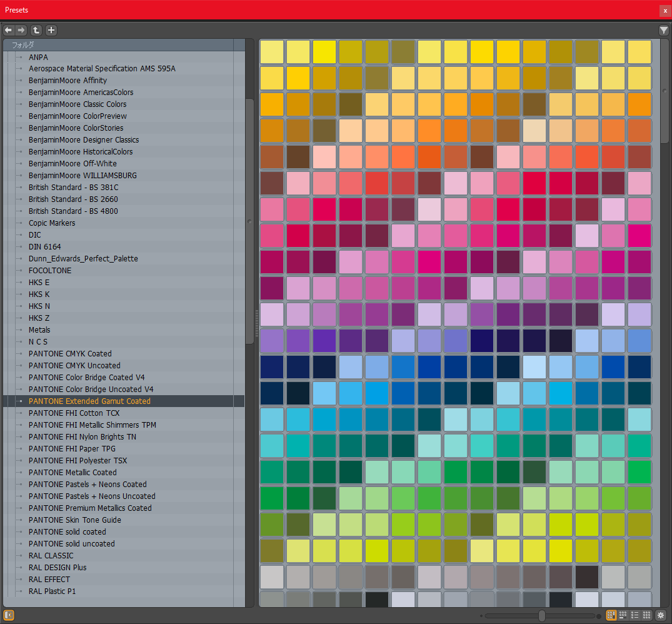Open the gear settings icon
672x624 pixels.
tap(661, 615)
